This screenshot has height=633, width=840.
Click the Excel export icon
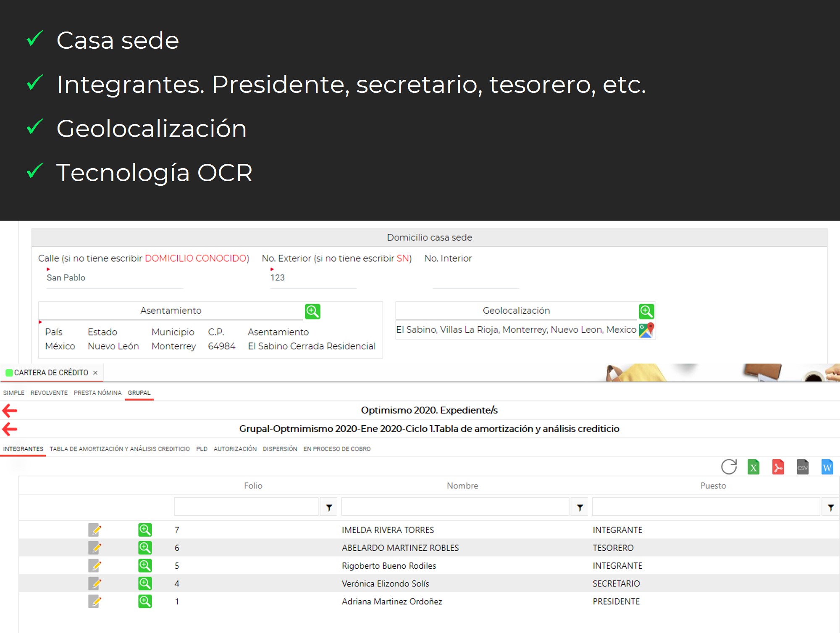(753, 467)
